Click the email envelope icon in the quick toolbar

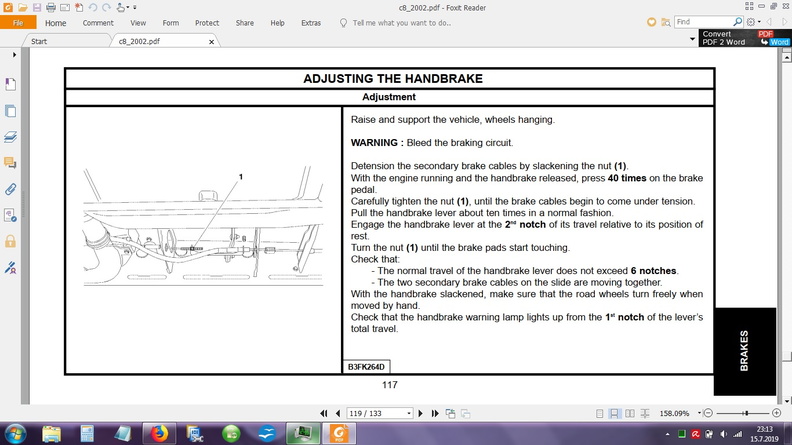click(x=65, y=8)
